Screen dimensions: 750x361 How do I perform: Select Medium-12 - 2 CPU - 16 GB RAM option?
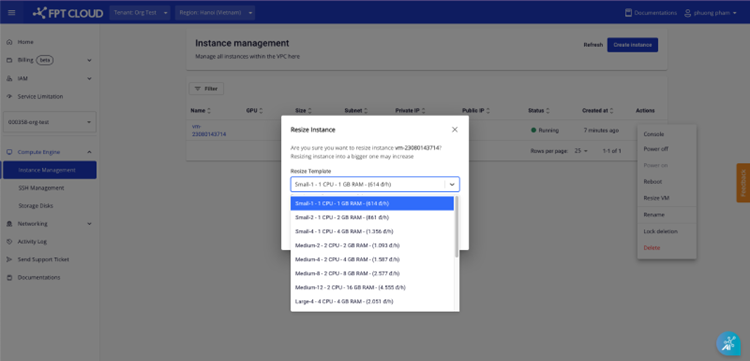pos(372,287)
